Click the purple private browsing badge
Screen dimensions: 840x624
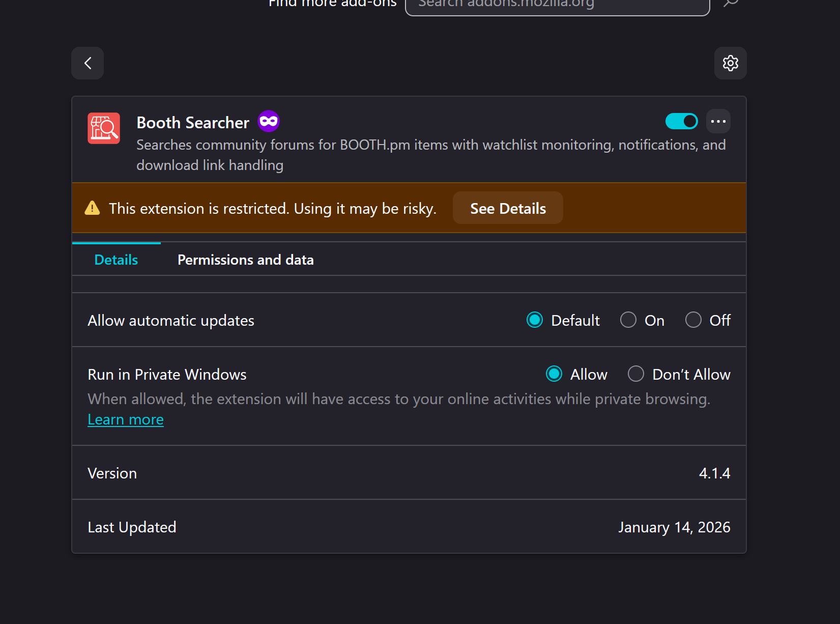pyautogui.click(x=269, y=121)
